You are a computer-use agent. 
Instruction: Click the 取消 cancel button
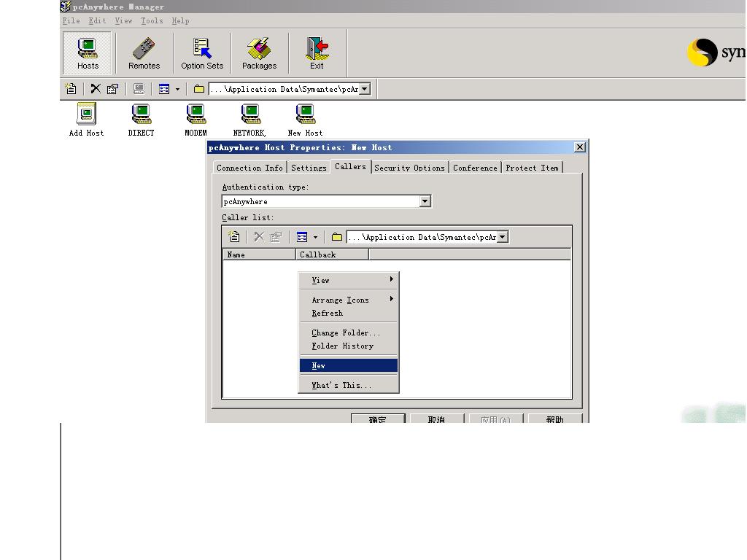coord(437,419)
